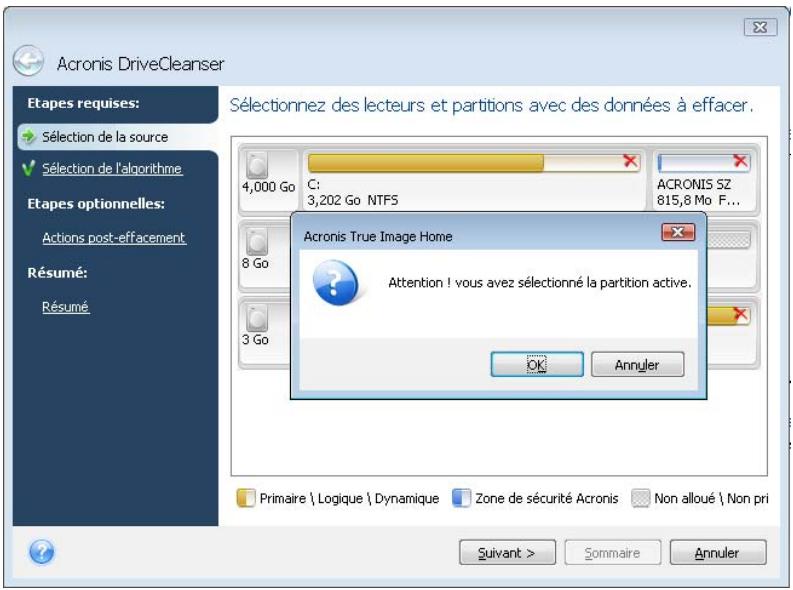
Task: Select the unallocated partition on the 8 Go disk
Action: point(728,240)
